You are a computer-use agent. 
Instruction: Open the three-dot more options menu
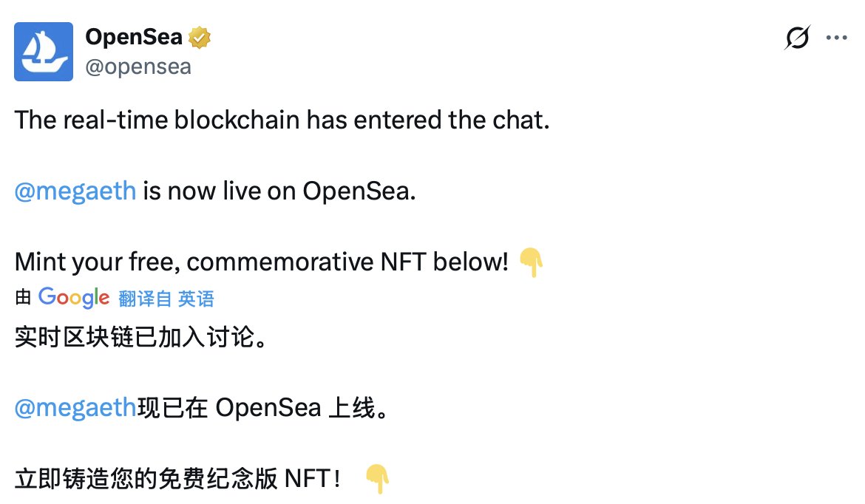pos(836,37)
